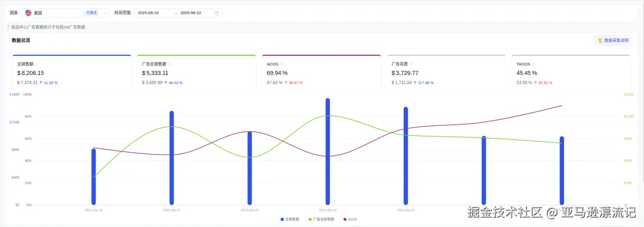
Task: Click the 2025-06-19 x-axis label
Action: point(328,210)
